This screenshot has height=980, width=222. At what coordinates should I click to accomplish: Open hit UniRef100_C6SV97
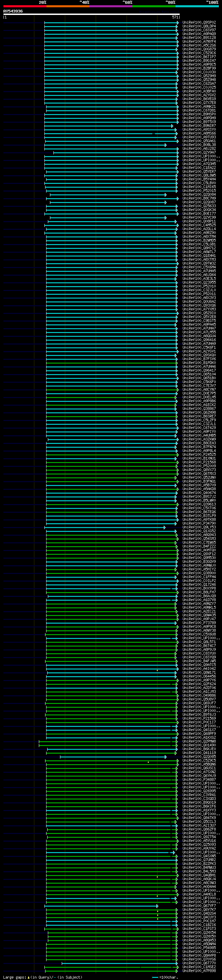coord(199,30)
